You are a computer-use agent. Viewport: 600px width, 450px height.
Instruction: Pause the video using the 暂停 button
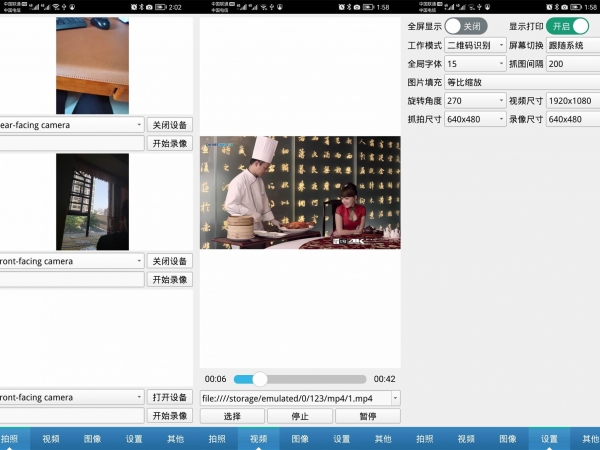pyautogui.click(x=367, y=416)
